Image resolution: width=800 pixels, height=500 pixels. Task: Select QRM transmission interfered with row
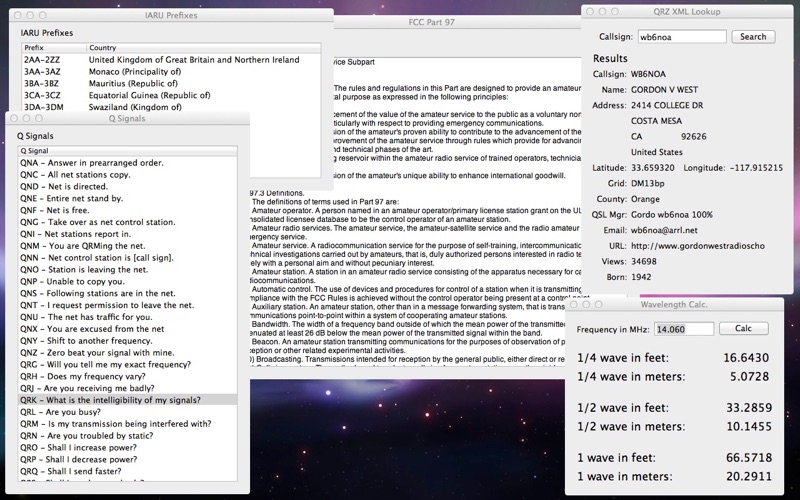[128, 423]
